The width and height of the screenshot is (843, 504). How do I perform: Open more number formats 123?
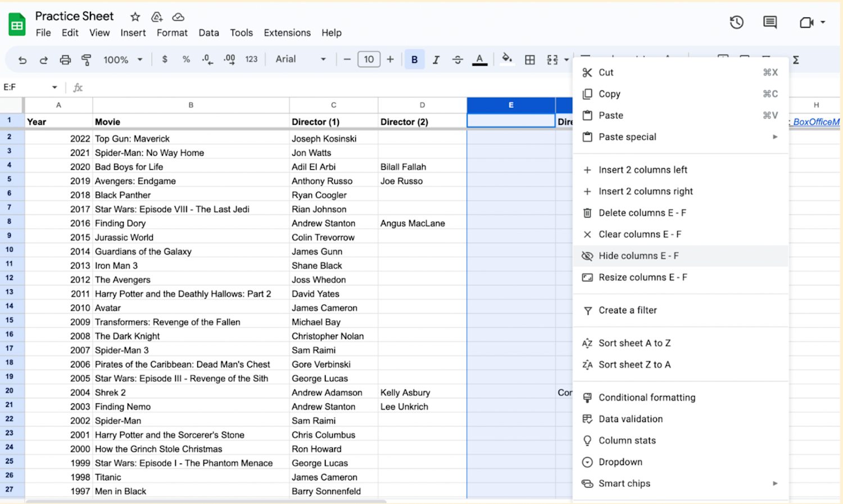[x=251, y=59]
